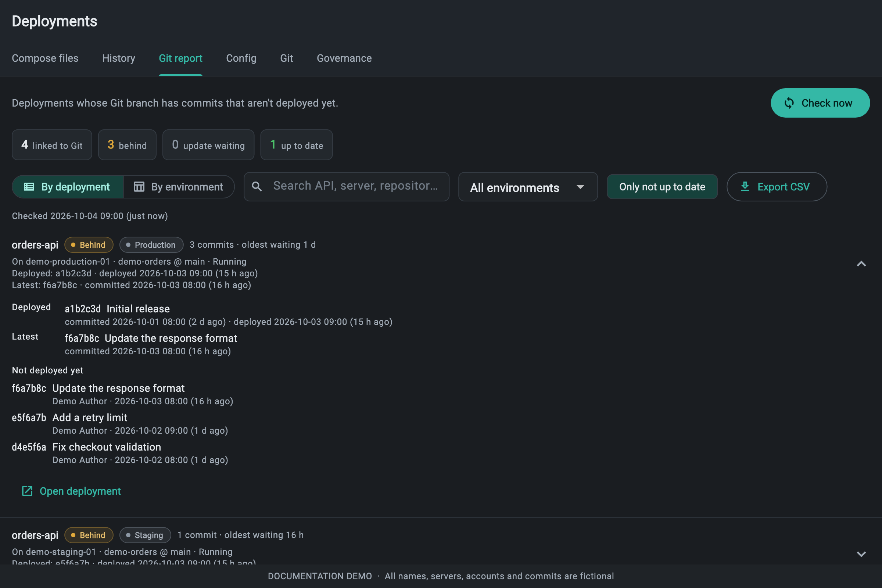The width and height of the screenshot is (882, 588).
Task: Click the table icon in By environment
Action: click(x=139, y=187)
